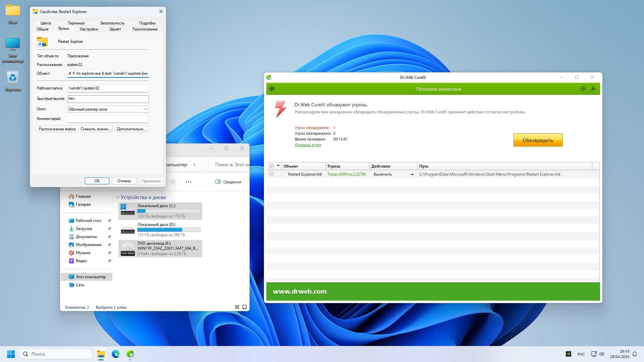The width and height of the screenshot is (644, 362).
Task: Open the Окно window size dropdown
Action: pyautogui.click(x=146, y=109)
